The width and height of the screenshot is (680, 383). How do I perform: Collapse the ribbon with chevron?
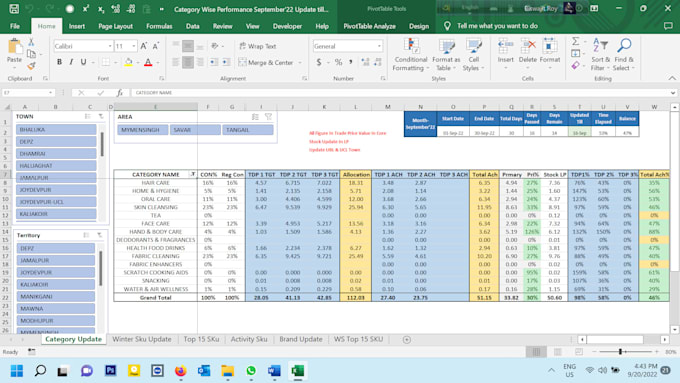pyautogui.click(x=672, y=79)
